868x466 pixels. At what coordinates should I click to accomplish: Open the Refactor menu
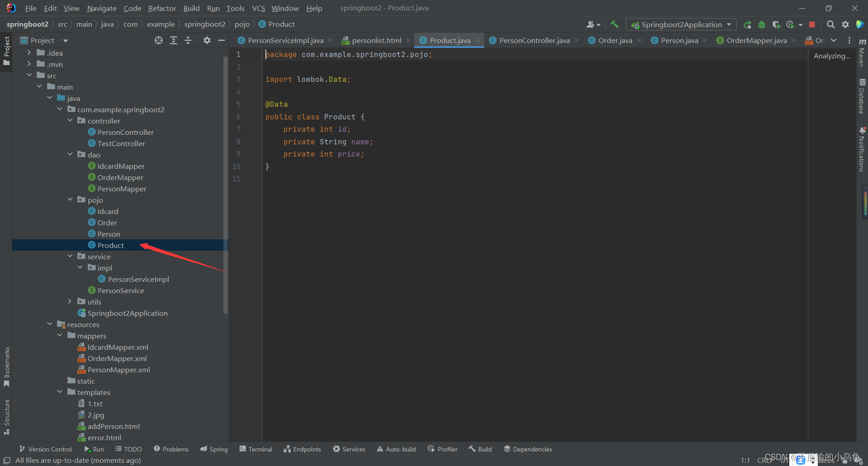(x=162, y=8)
